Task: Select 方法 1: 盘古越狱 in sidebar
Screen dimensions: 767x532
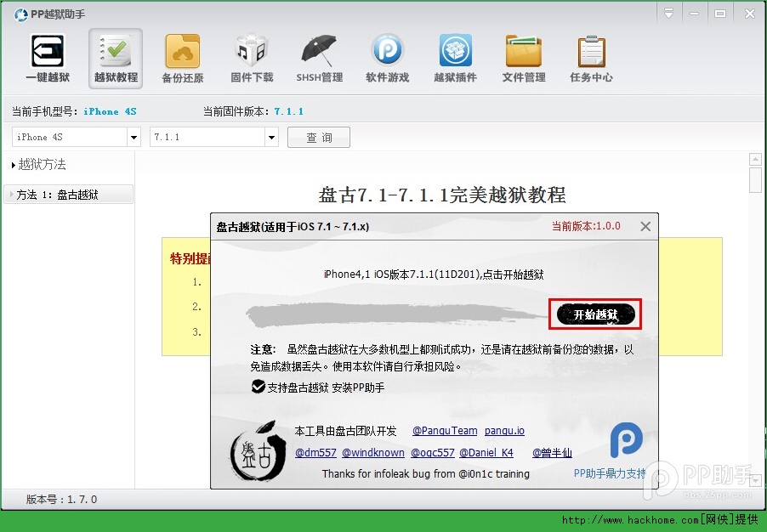Action: (68, 195)
